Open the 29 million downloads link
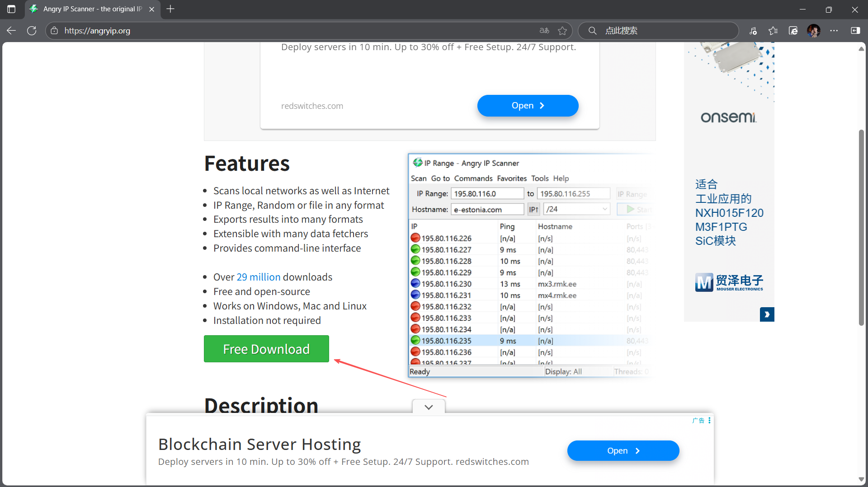 coord(259,277)
